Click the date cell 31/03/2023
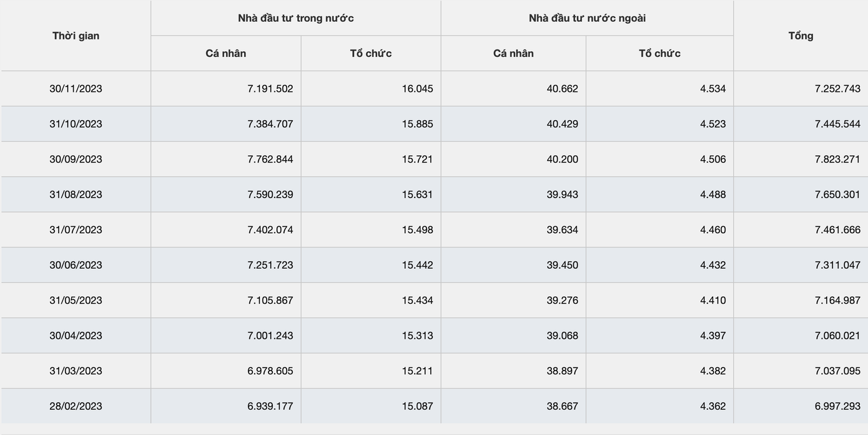This screenshot has width=868, height=435. click(76, 371)
